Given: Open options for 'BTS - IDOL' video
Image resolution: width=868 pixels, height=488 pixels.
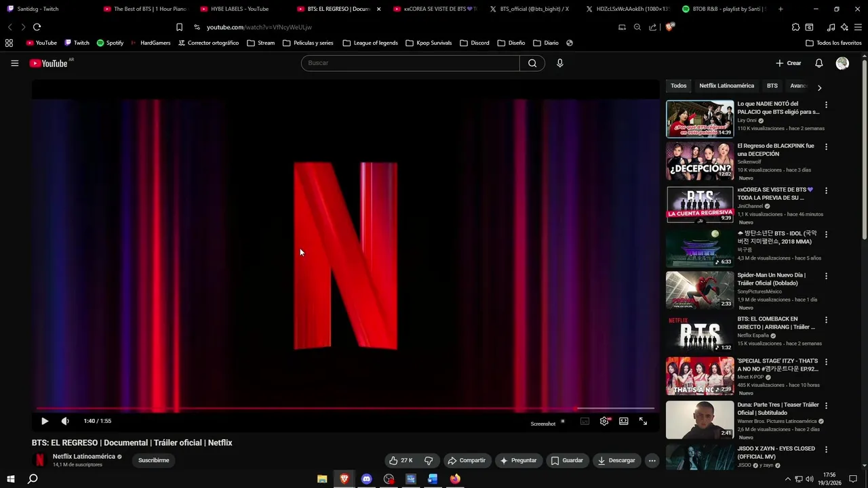Looking at the screenshot, I should coord(826,235).
